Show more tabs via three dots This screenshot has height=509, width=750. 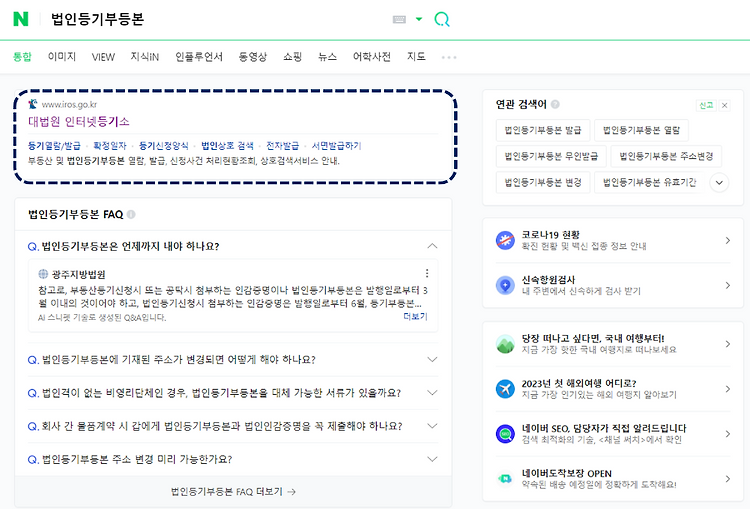coord(449,57)
